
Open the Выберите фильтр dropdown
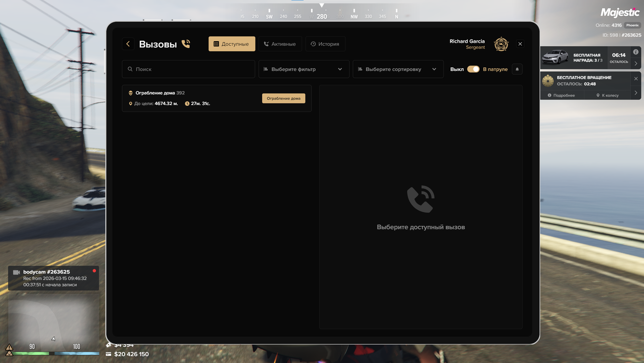(x=304, y=69)
